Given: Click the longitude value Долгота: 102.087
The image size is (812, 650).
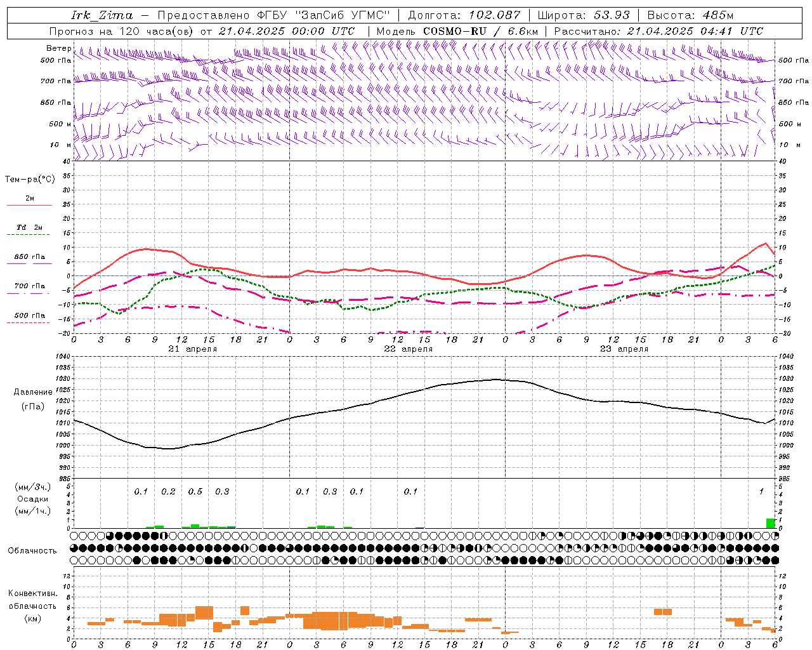Looking at the screenshot, I should [464, 15].
